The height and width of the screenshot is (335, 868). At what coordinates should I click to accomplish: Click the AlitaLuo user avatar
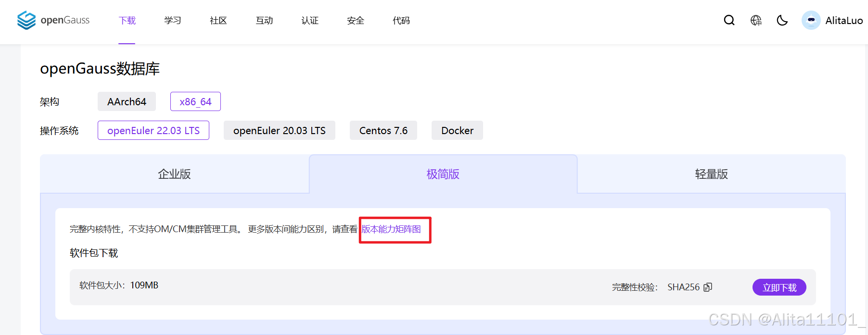[x=811, y=20]
